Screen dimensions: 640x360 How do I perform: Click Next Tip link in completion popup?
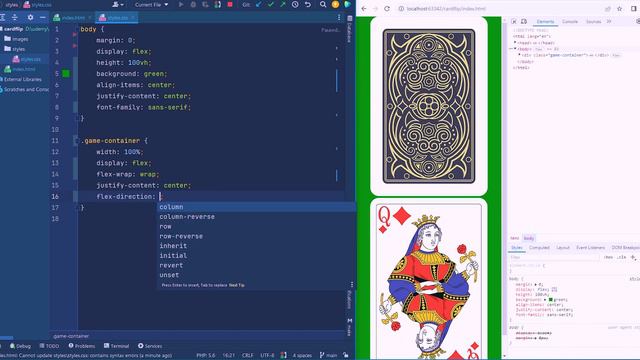[237, 285]
